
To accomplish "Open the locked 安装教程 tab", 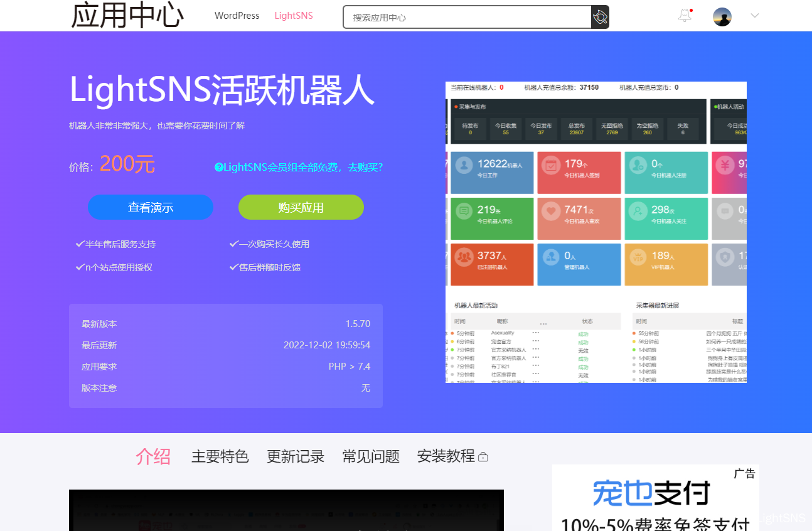I will 452,456.
